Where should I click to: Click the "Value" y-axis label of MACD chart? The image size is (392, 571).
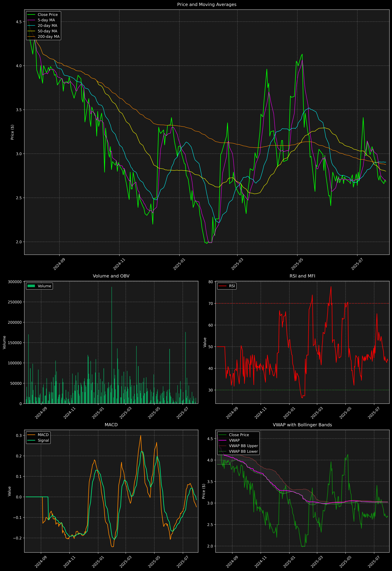(9, 491)
